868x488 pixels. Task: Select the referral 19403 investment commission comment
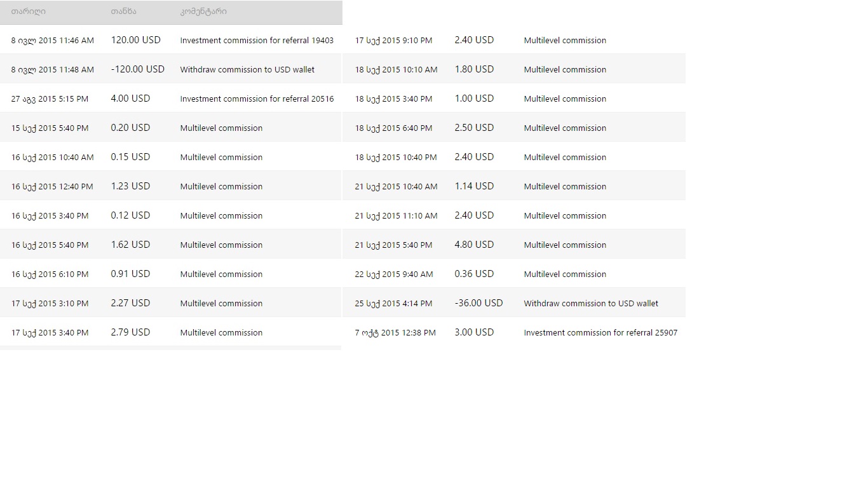(257, 40)
